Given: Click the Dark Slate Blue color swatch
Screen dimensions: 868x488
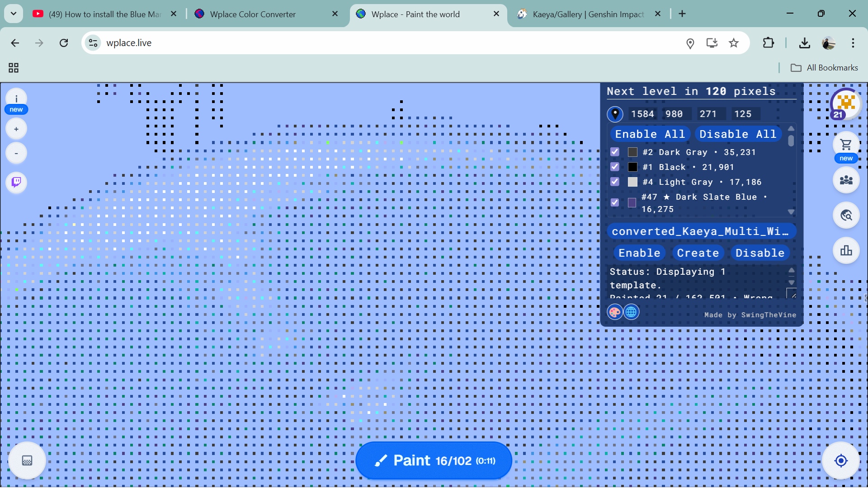Looking at the screenshot, I should (632, 203).
